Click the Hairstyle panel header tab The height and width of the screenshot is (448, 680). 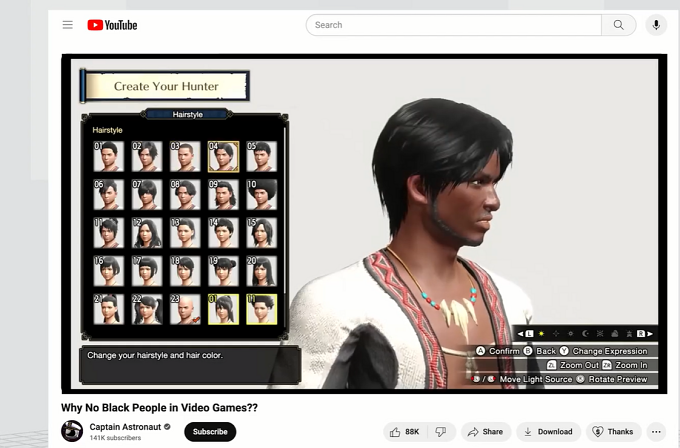tap(187, 114)
